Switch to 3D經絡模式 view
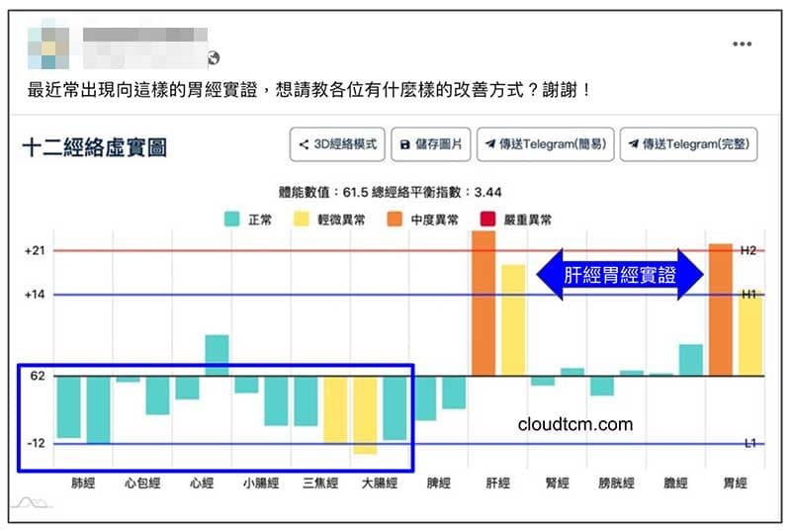This screenshot has height=532, width=791. (x=336, y=144)
